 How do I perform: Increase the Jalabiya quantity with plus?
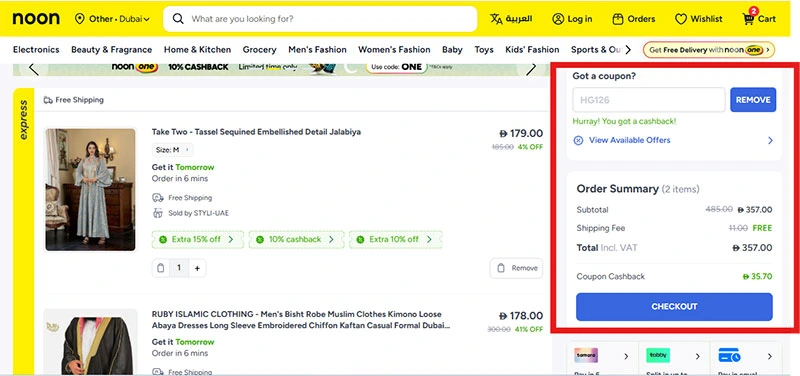click(x=197, y=268)
